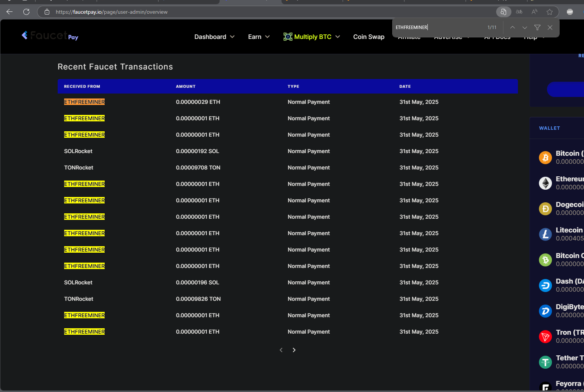Select the 0.00000196 SOL amount
584x392 pixels.
(x=197, y=282)
